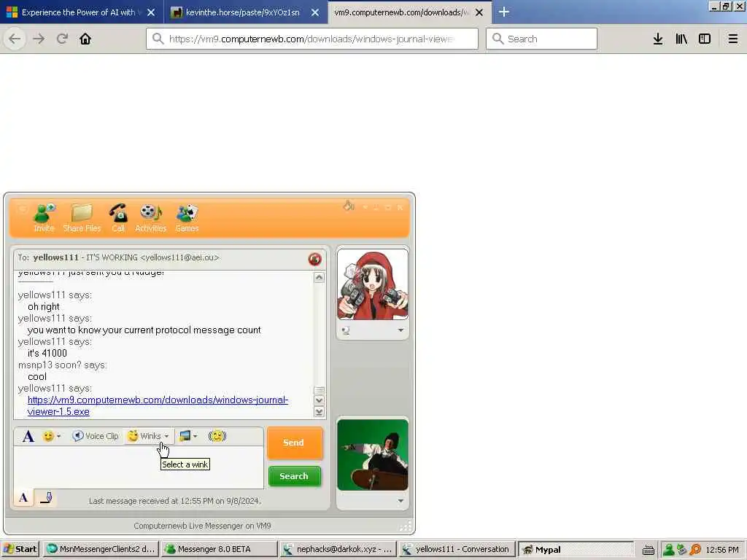Click contact's anime display picture
The image size is (747, 560).
[373, 284]
